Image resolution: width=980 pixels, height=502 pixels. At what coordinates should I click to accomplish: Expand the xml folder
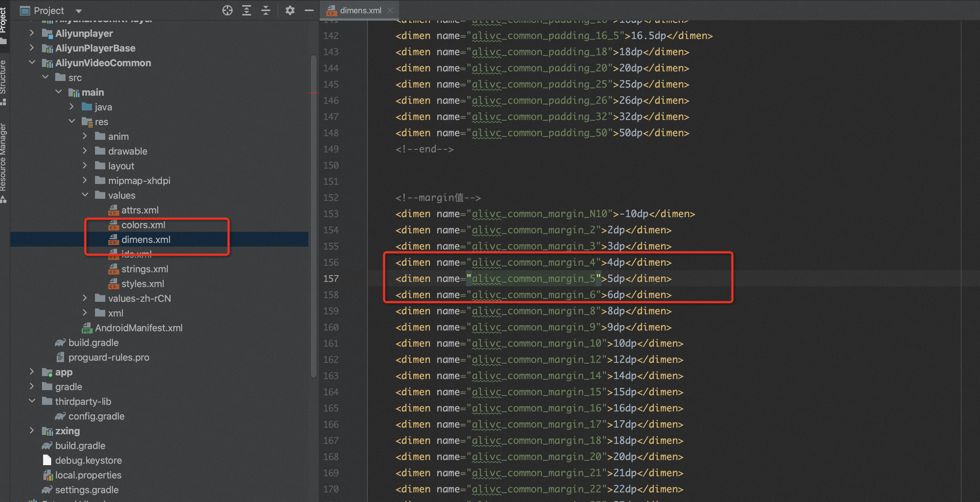click(x=85, y=313)
